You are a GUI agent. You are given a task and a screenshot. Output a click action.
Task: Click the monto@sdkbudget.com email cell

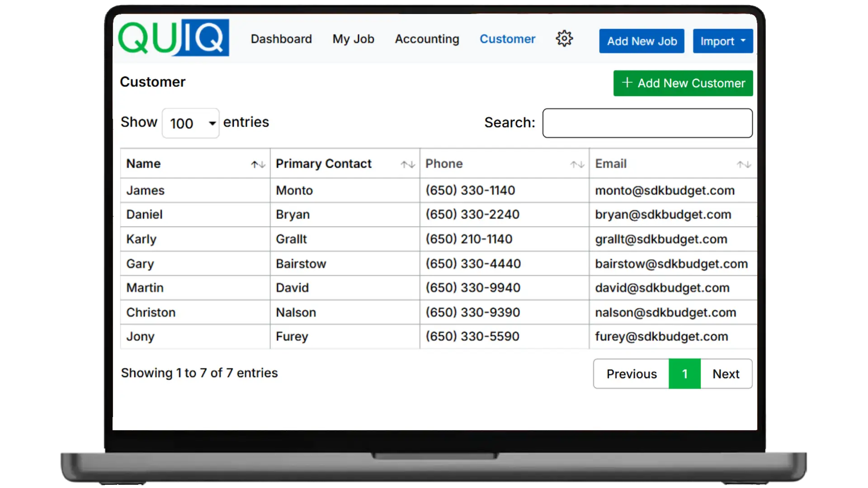pos(665,191)
